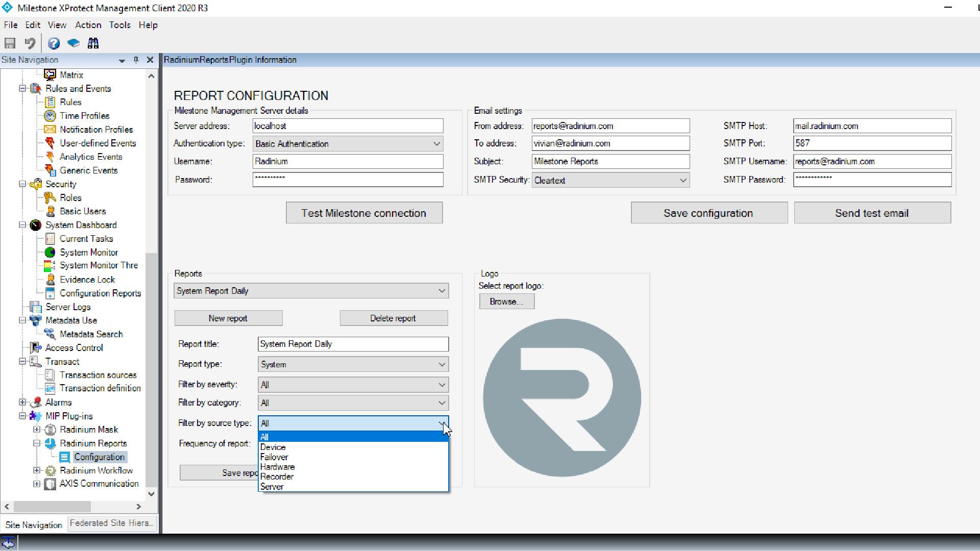Click the Report title input field
This screenshot has height=551, width=980.
353,344
